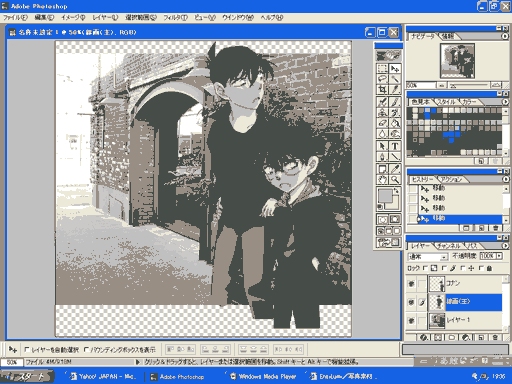Open the ファイル menu

coord(15,18)
